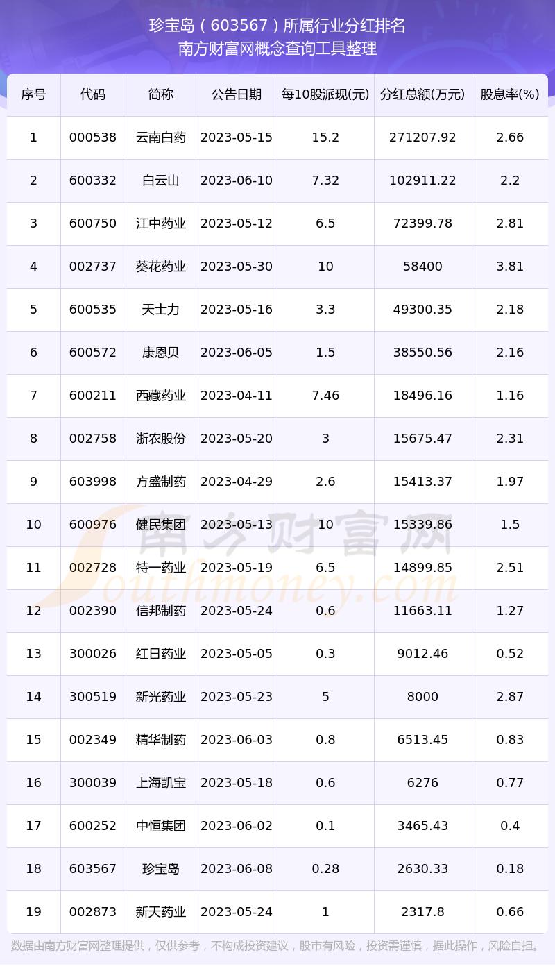
Task: Select total dividend 49300.35
Action: click(x=423, y=310)
